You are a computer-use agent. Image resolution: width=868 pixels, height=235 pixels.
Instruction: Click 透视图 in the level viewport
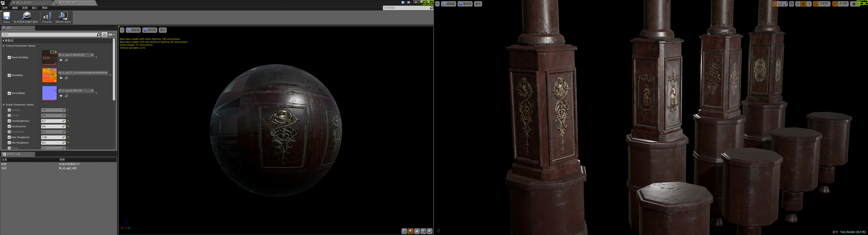point(448,4)
